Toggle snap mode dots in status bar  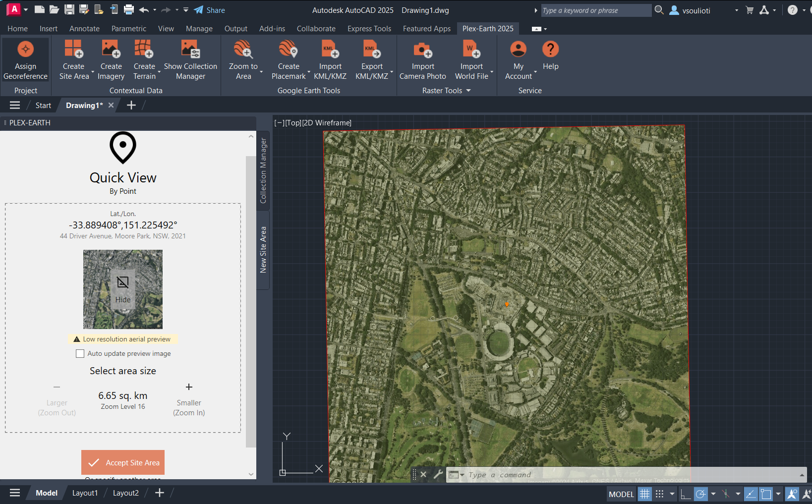(659, 494)
